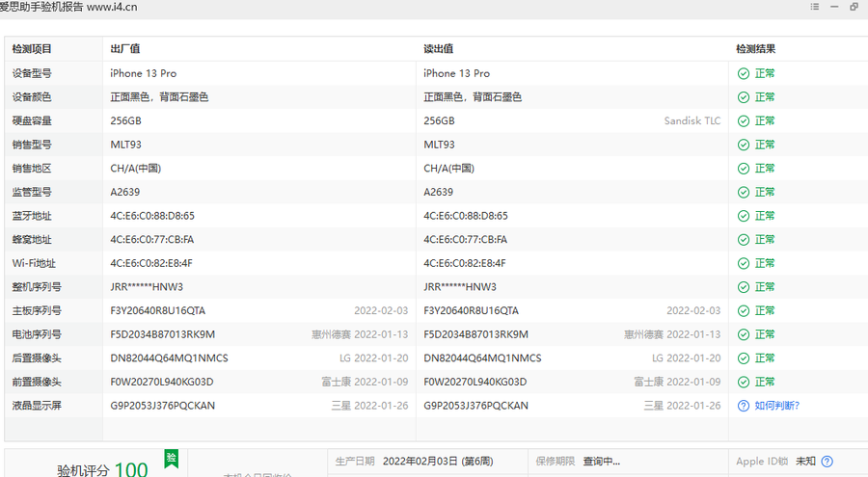Open the list menu icon in title bar
The width and height of the screenshot is (868, 477).
(x=814, y=7)
